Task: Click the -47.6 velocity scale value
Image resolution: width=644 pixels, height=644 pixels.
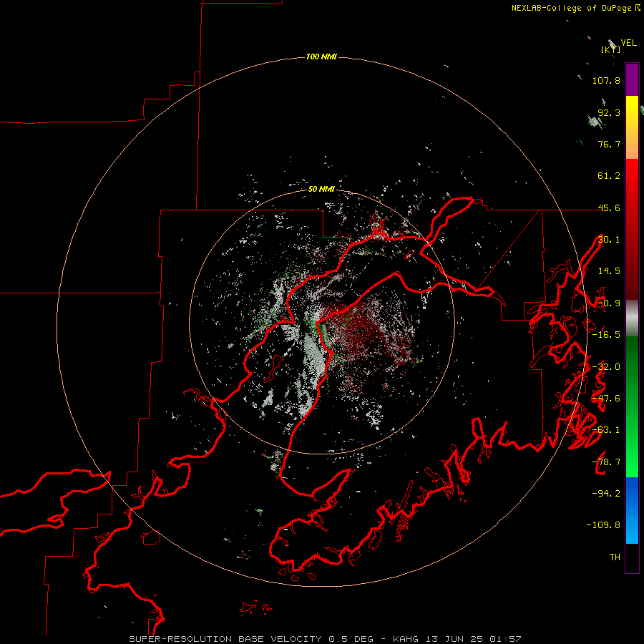Action: pos(606,399)
